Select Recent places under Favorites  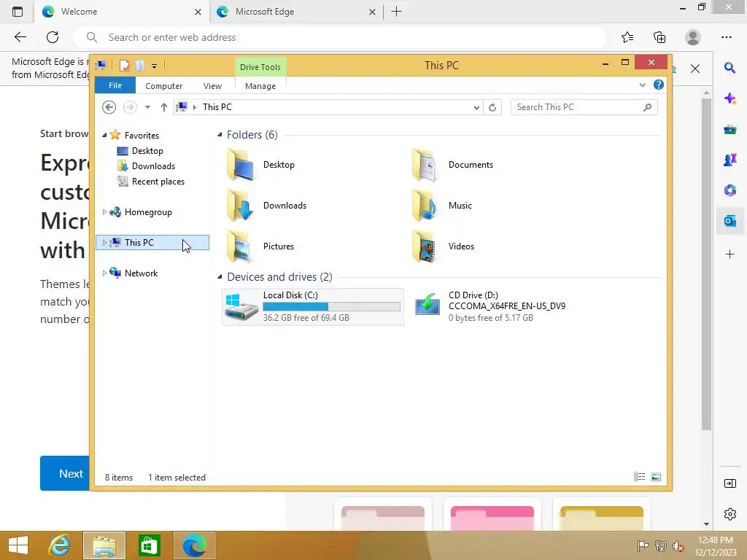point(158,182)
